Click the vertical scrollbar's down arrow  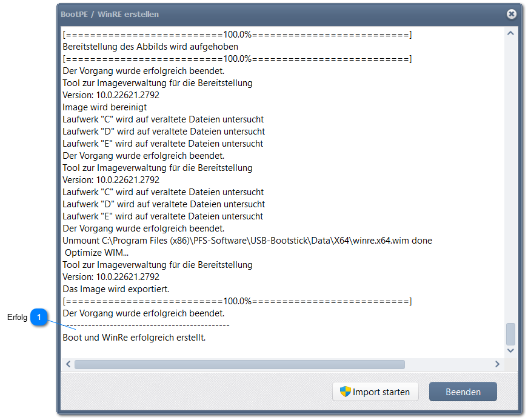coord(510,350)
